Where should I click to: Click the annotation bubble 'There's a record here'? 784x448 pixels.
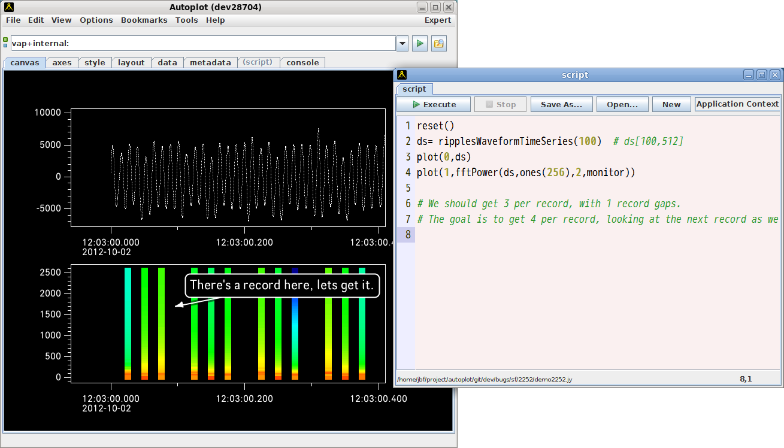coord(282,286)
